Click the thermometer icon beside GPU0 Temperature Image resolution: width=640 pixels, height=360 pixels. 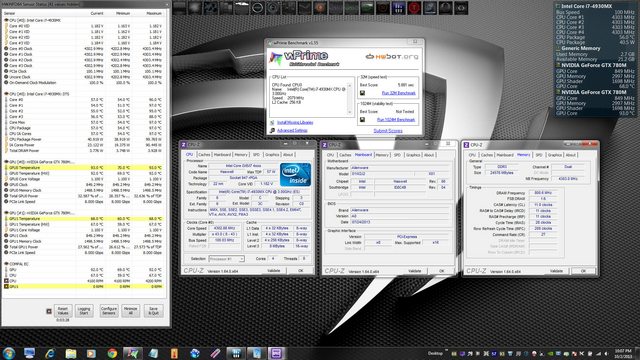pos(6,168)
